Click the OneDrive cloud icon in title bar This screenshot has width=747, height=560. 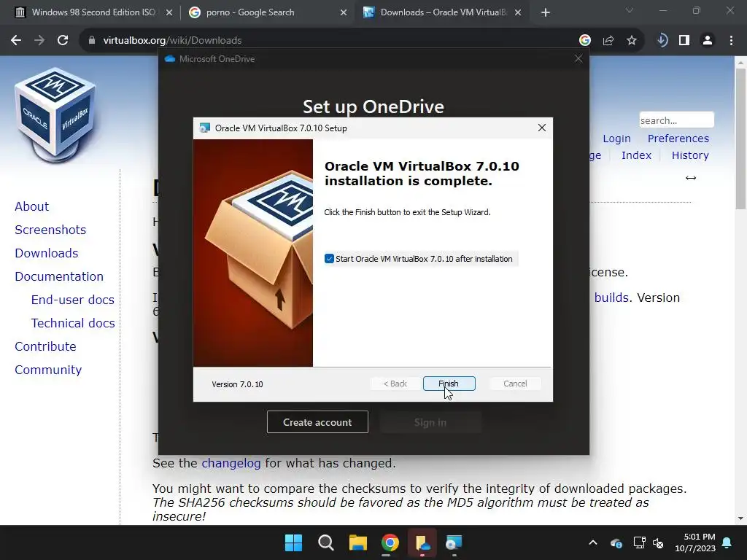[x=169, y=58]
